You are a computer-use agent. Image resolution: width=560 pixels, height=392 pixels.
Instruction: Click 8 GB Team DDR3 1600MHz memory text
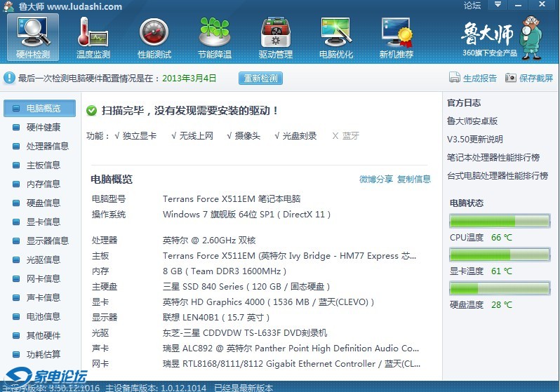click(225, 271)
